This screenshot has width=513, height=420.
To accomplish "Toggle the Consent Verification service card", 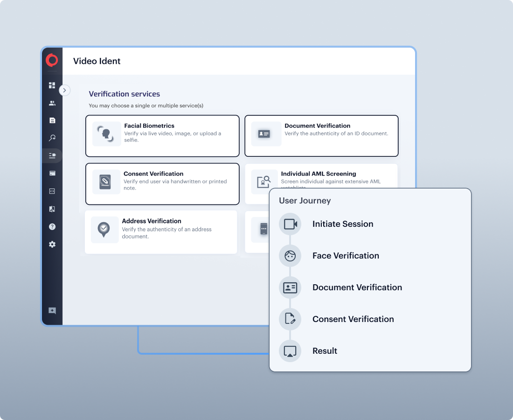I will point(162,184).
